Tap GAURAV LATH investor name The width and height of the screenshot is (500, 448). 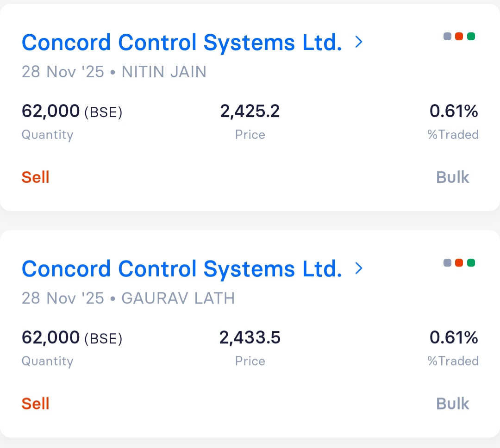coord(178,299)
